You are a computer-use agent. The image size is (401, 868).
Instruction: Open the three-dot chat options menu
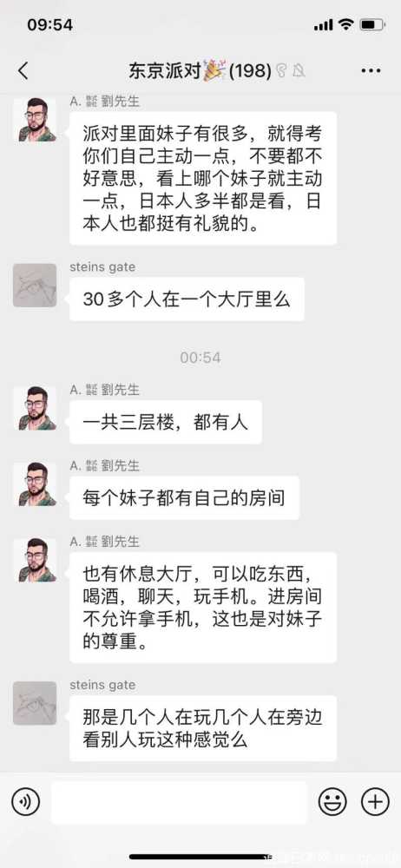[x=371, y=71]
